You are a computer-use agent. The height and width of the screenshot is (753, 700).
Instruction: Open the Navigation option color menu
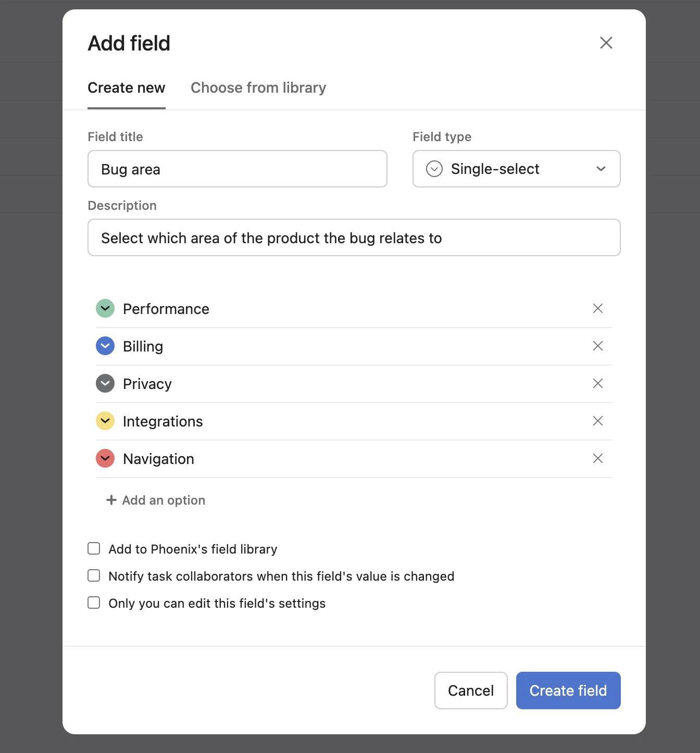pyautogui.click(x=105, y=458)
